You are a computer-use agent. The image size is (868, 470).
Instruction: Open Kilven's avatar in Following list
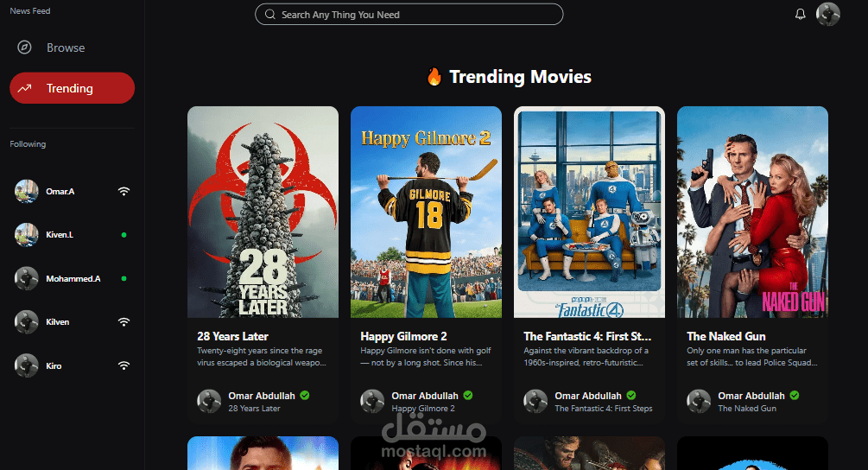tap(27, 321)
